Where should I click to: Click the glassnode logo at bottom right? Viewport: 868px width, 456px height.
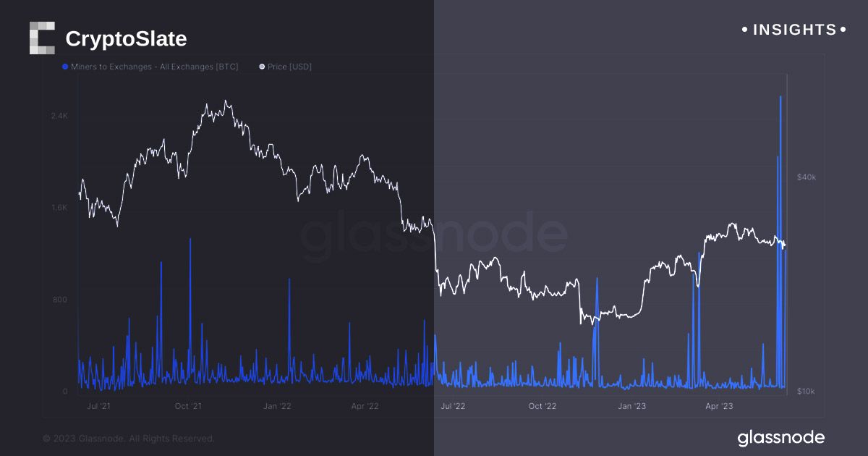pyautogui.click(x=780, y=437)
